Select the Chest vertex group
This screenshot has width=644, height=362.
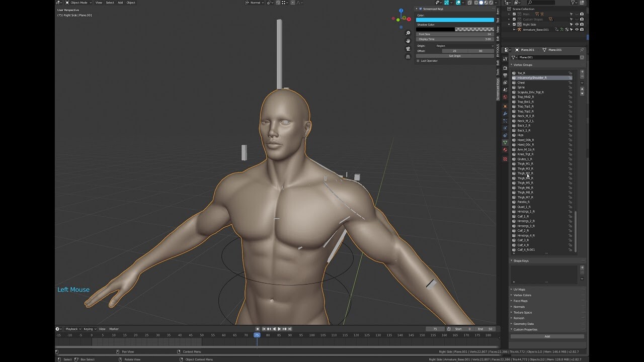tap(542, 82)
